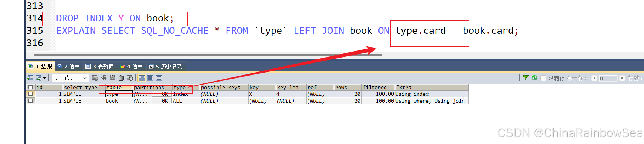Click the next page right arrow button
644x144 pixels.
[x=622, y=78]
